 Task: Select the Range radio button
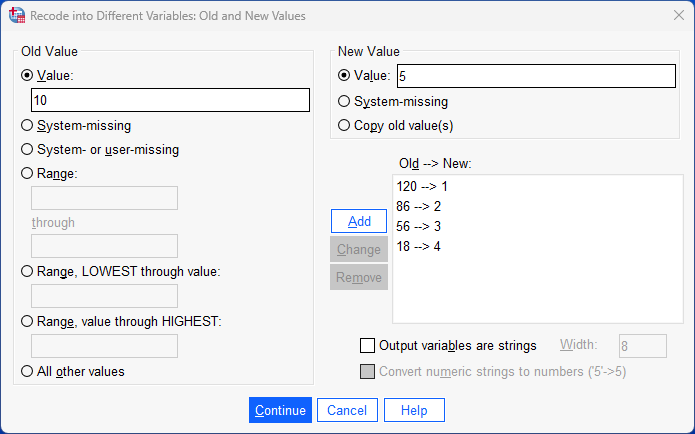coord(27,173)
